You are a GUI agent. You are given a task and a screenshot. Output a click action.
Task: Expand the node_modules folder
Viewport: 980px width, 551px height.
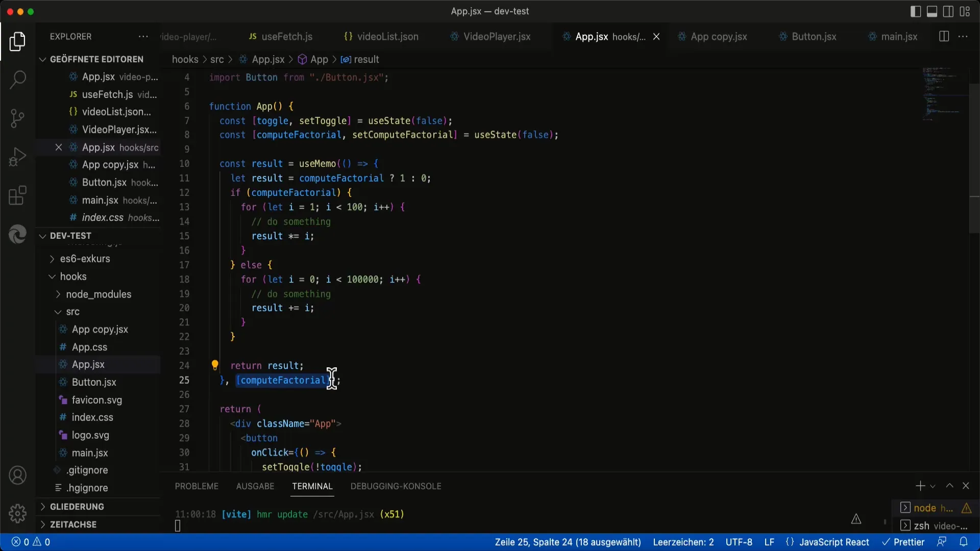pos(97,294)
